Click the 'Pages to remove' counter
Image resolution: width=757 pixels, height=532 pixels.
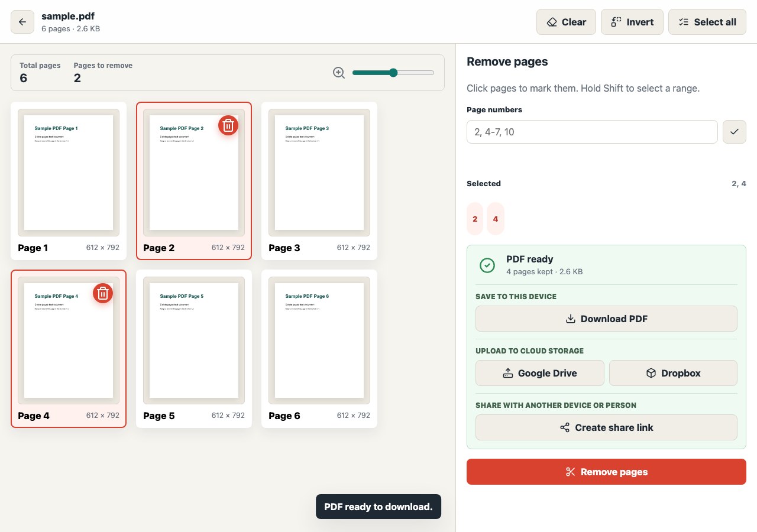tap(103, 72)
